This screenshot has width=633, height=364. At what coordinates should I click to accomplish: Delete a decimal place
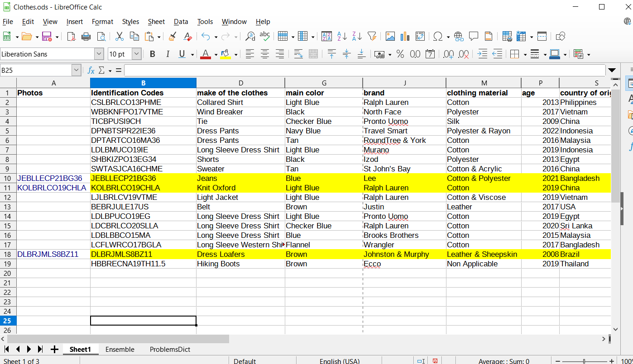[463, 54]
